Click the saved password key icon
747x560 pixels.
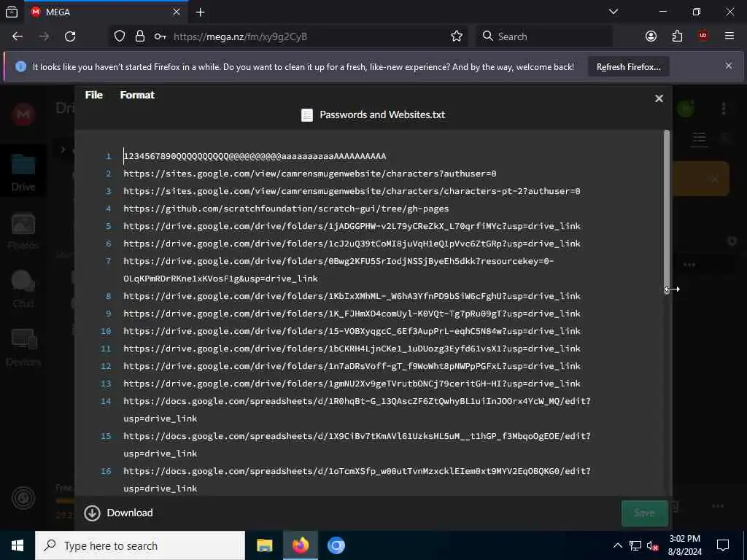click(x=160, y=36)
